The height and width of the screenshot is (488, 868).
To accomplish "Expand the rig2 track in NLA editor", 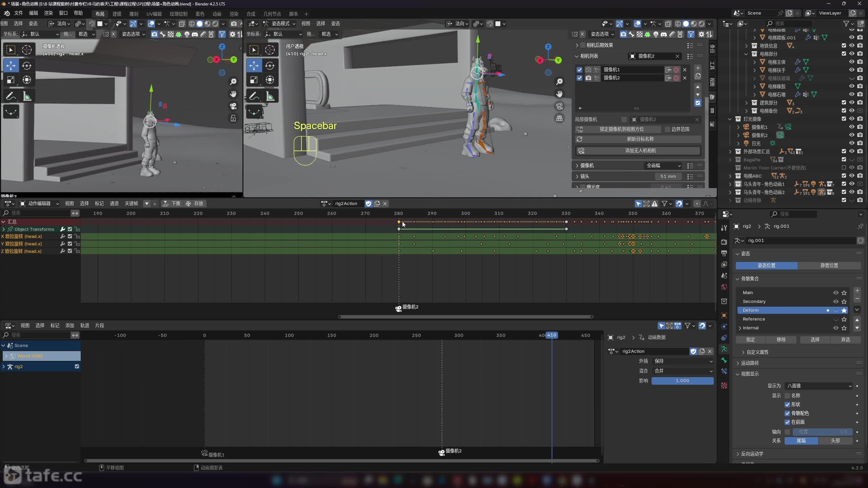I will click(4, 366).
